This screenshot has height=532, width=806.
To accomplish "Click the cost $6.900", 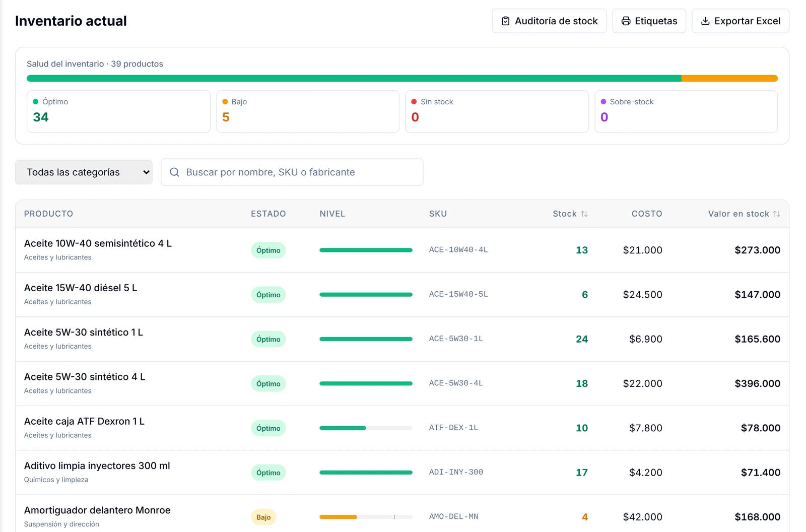I will (646, 339).
